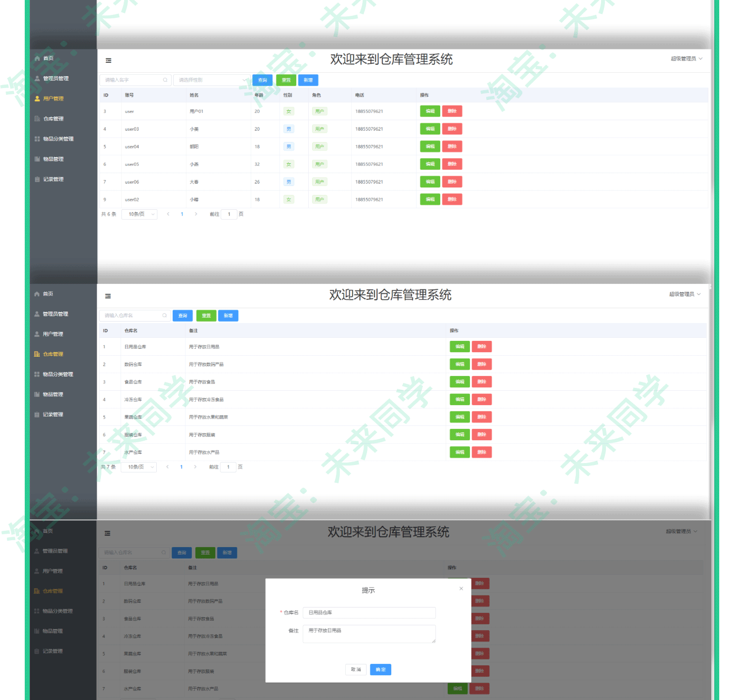Image resolution: width=742 pixels, height=700 pixels.
Task: Click the 新增 add warehouse button
Action: click(228, 315)
